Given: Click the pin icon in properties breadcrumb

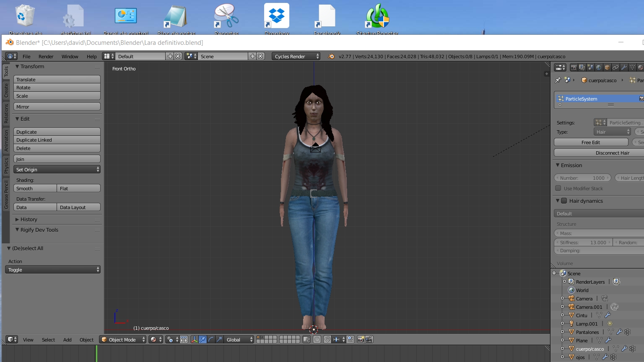Looking at the screenshot, I should click(x=558, y=80).
